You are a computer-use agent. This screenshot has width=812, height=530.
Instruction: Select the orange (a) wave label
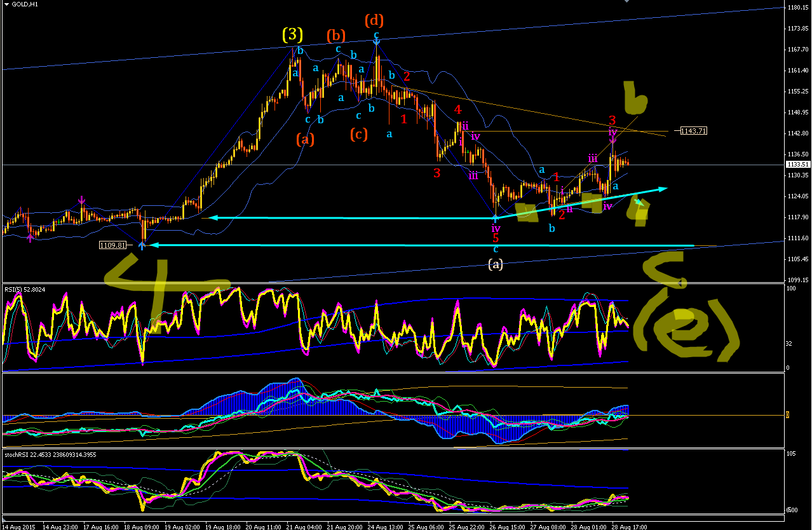pos(305,139)
